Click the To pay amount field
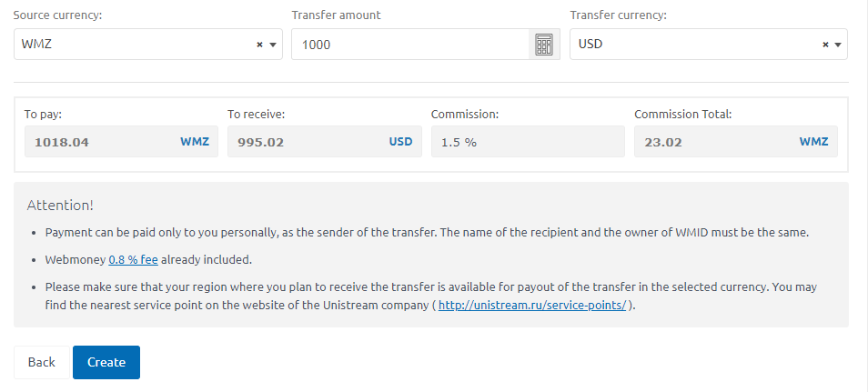 coord(100,142)
